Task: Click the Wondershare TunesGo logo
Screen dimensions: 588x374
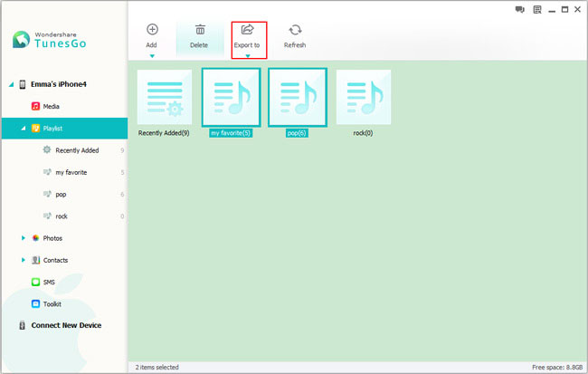Action: [49, 40]
